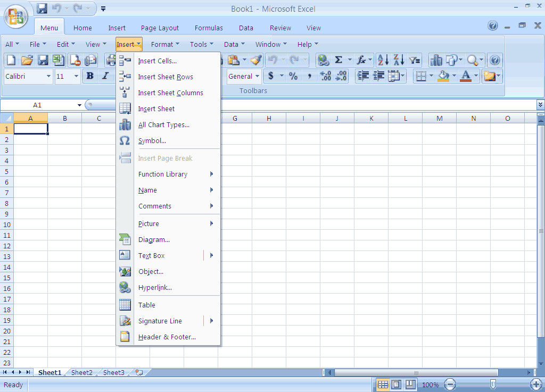Viewport: 545px width, 392px height.
Task: Click zoom in plus button
Action: pos(535,385)
